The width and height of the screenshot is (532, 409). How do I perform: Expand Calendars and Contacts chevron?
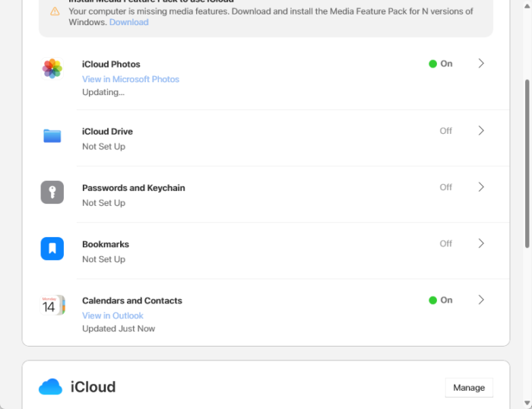point(481,300)
